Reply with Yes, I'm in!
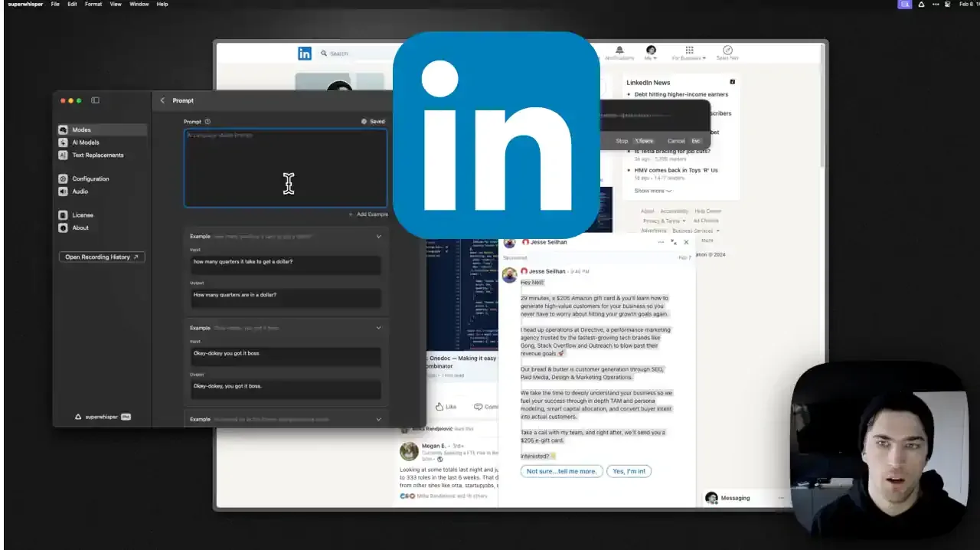Viewport: 980px width, 550px height. click(629, 471)
